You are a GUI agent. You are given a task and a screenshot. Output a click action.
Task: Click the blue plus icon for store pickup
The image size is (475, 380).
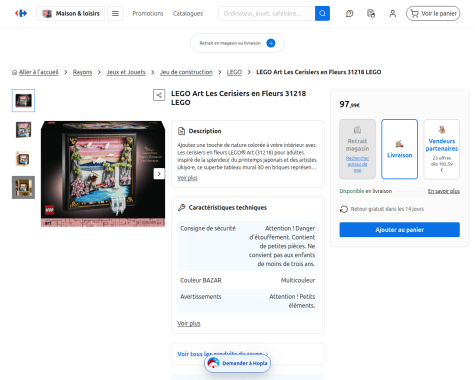coord(271,43)
